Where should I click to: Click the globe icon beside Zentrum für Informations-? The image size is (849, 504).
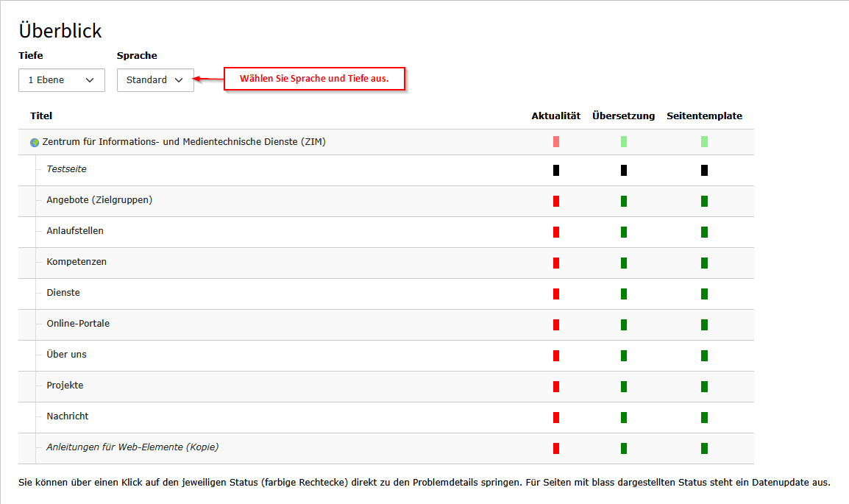click(x=35, y=143)
